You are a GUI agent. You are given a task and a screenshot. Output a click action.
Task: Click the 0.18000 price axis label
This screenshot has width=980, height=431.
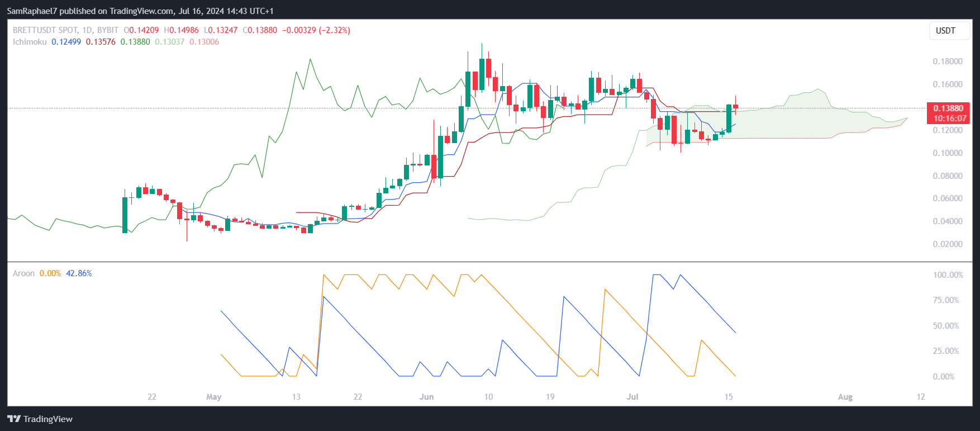click(x=948, y=61)
